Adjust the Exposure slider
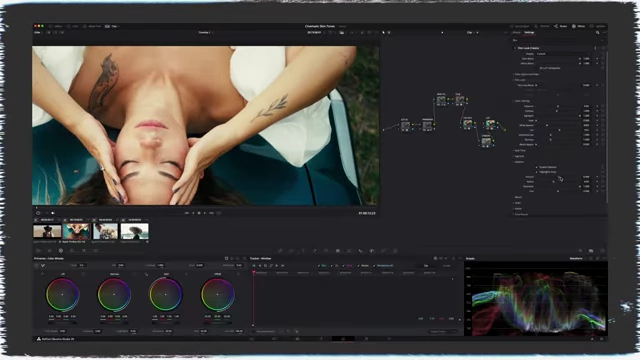640x360 pixels. tap(558, 106)
